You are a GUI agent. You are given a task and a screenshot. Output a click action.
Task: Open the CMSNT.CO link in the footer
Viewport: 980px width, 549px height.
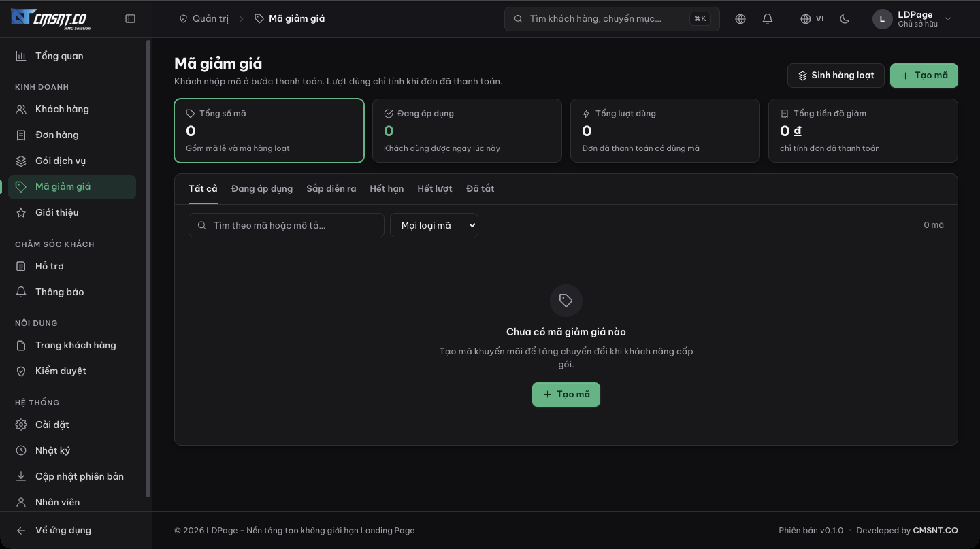point(935,531)
